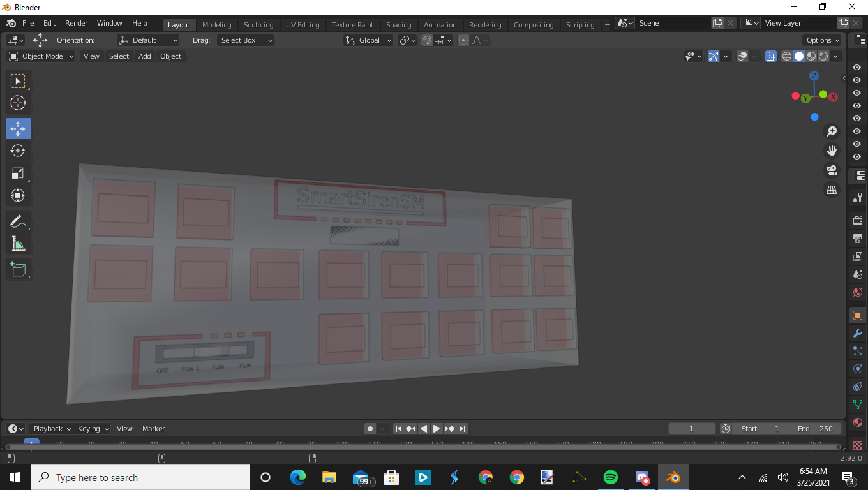This screenshot has height=490, width=868.
Task: Select the Transform tool
Action: (18, 195)
